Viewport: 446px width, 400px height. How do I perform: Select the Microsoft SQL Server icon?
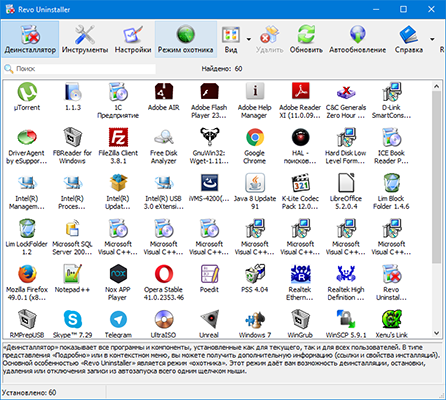72,228
